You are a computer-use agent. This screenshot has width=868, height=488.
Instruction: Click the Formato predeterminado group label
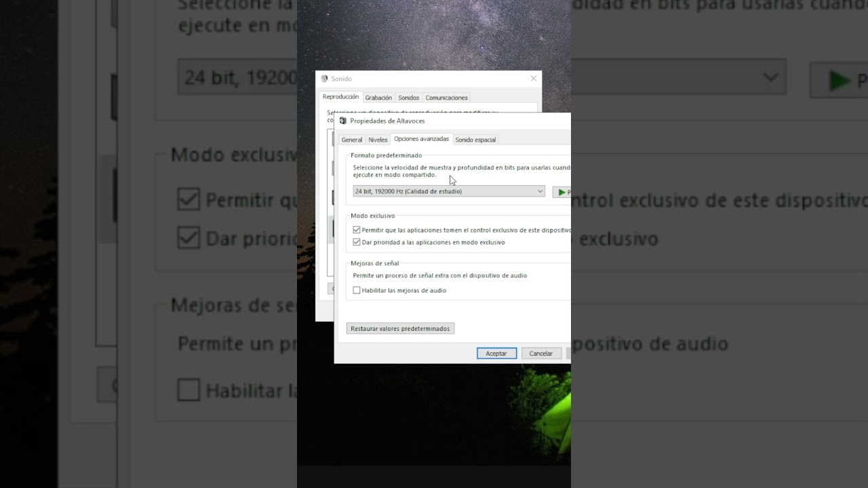click(386, 155)
